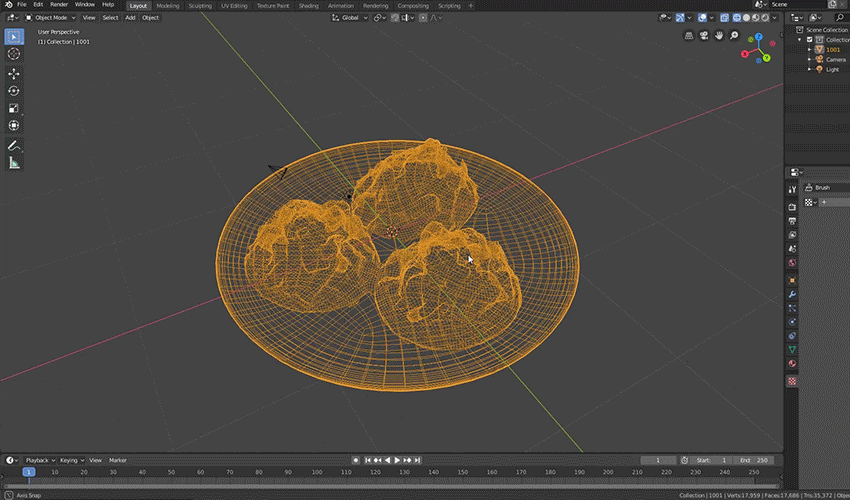Open the Object Mode dropdown

(50, 18)
